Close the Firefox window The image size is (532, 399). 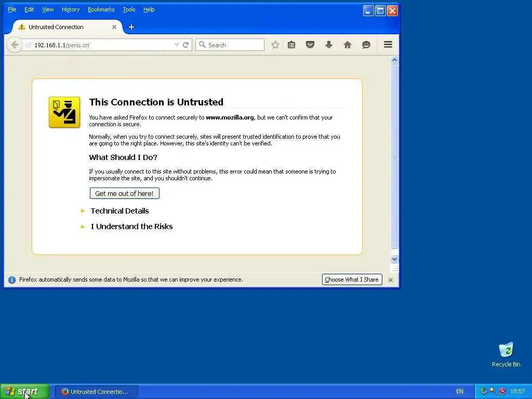coord(393,11)
